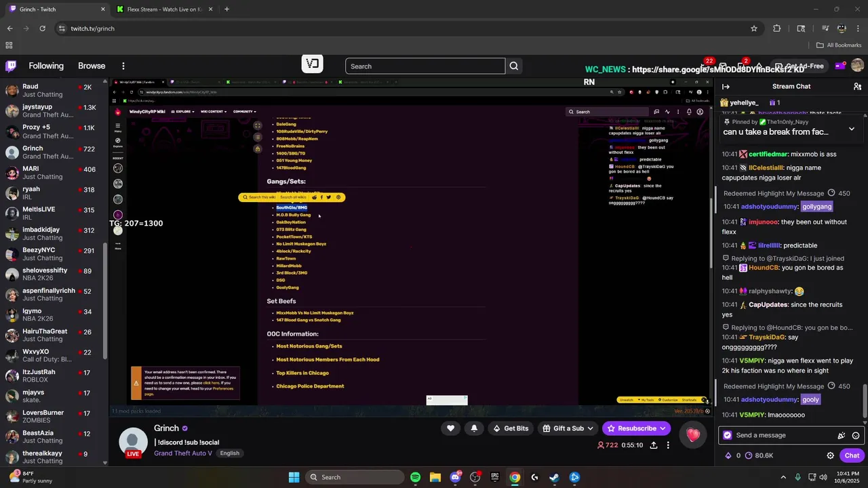
Task: Open the more options menu next to Browse
Action: (123, 66)
